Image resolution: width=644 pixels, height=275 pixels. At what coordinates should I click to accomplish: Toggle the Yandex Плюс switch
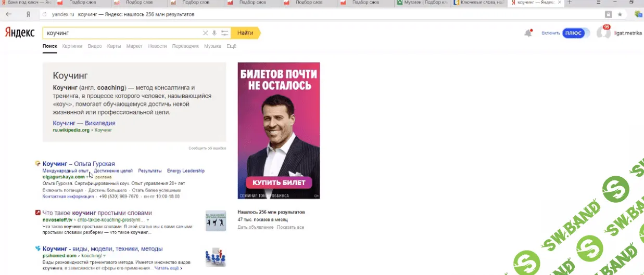coord(573,33)
